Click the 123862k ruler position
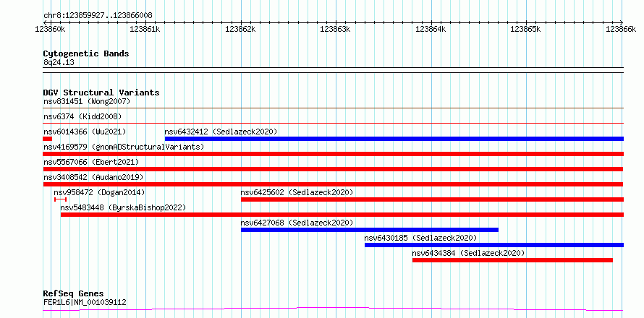This screenshot has width=644, height=318. 241,29
